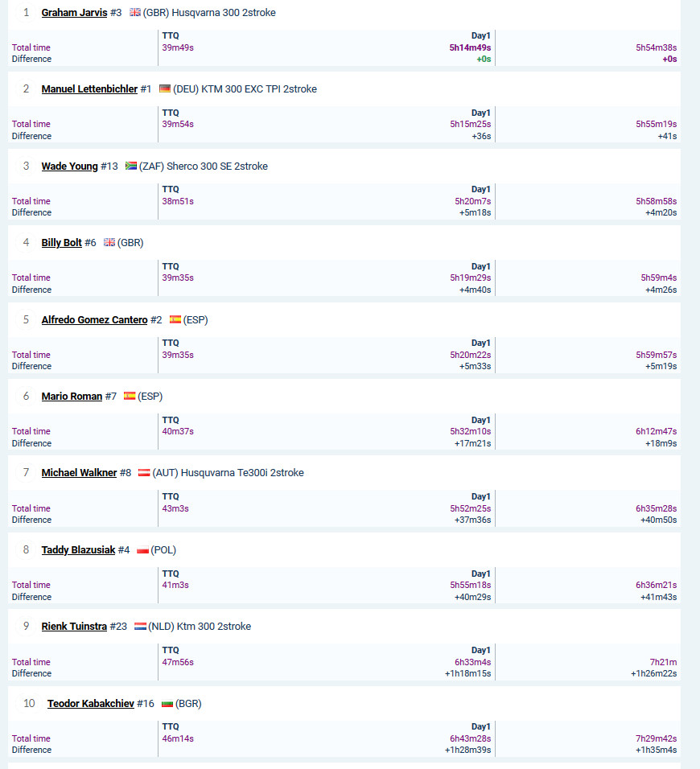This screenshot has width=700, height=769.
Task: Visit Alfredo Gomez Cantero's profile link
Action: tap(94, 320)
